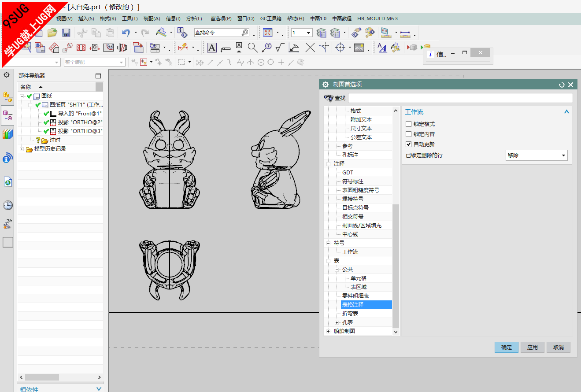Screen dimensions: 581x392
Task: Collapse the 工作流 section chevron
Action: point(566,112)
